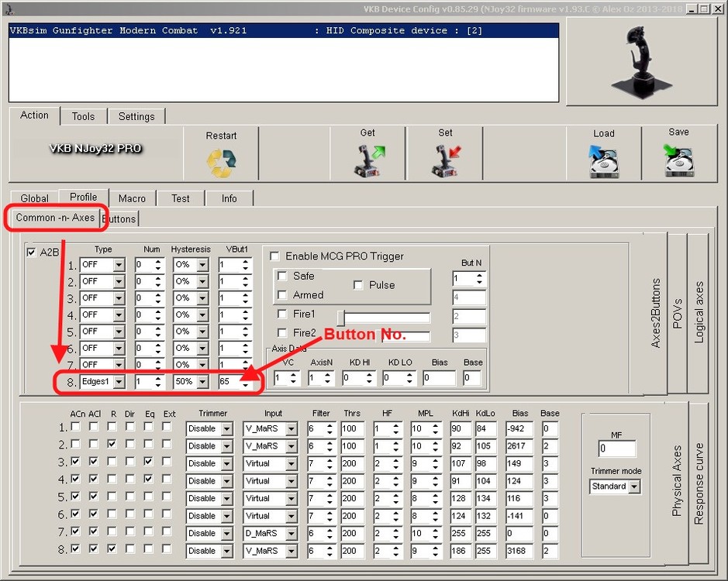Click the MF input field

[x=616, y=449]
